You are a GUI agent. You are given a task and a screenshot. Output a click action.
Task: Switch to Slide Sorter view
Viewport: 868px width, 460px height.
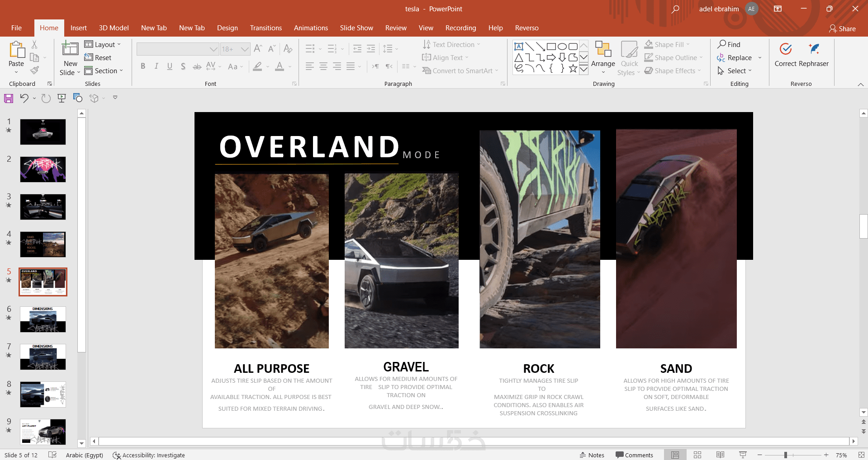697,455
